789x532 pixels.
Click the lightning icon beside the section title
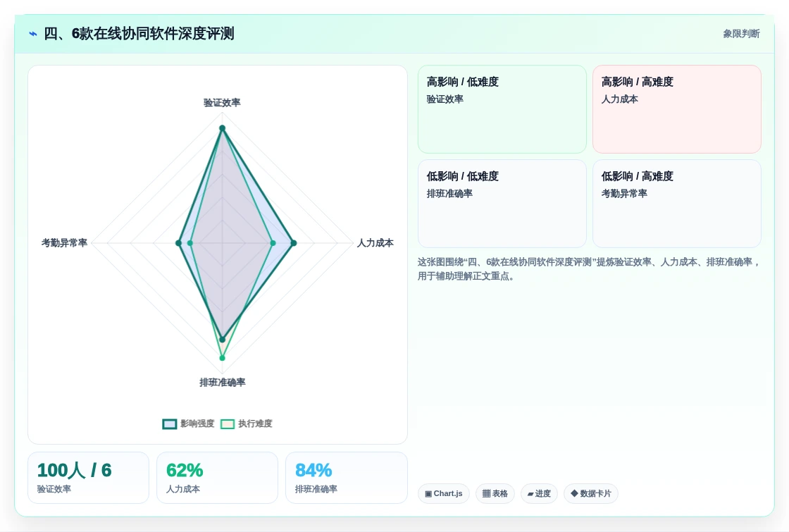(33, 34)
